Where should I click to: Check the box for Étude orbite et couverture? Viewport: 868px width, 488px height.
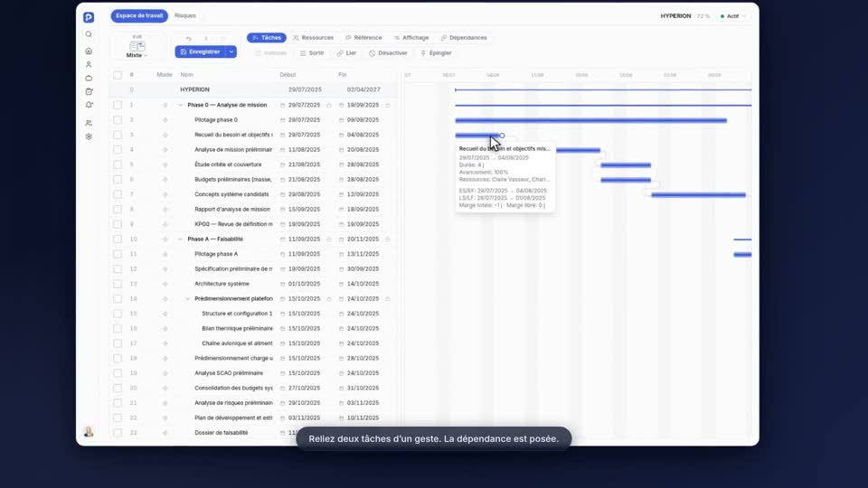pyautogui.click(x=118, y=164)
